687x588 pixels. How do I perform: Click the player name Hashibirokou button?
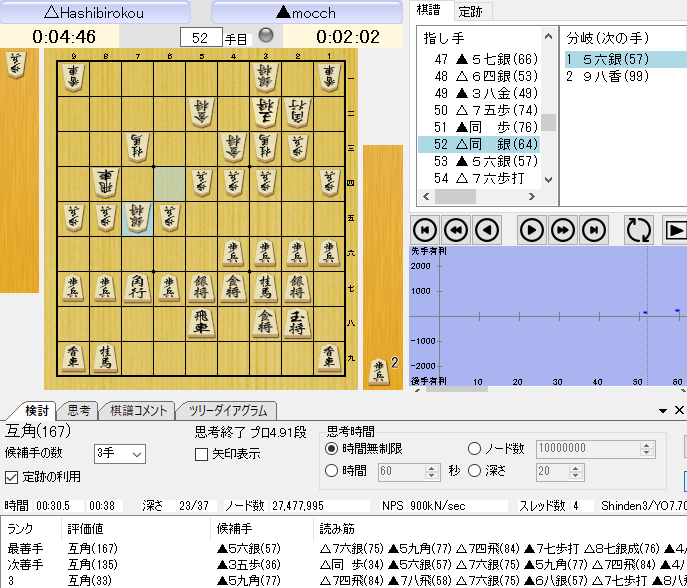click(x=95, y=12)
